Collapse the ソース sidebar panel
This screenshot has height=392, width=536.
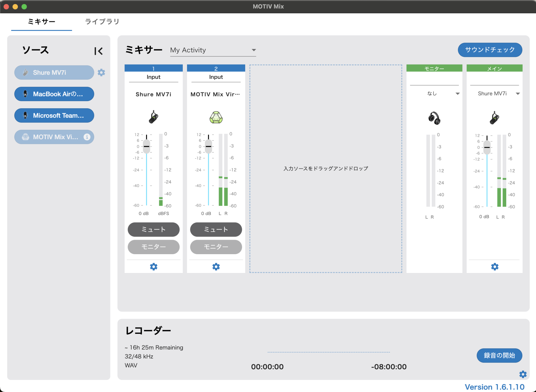click(98, 51)
